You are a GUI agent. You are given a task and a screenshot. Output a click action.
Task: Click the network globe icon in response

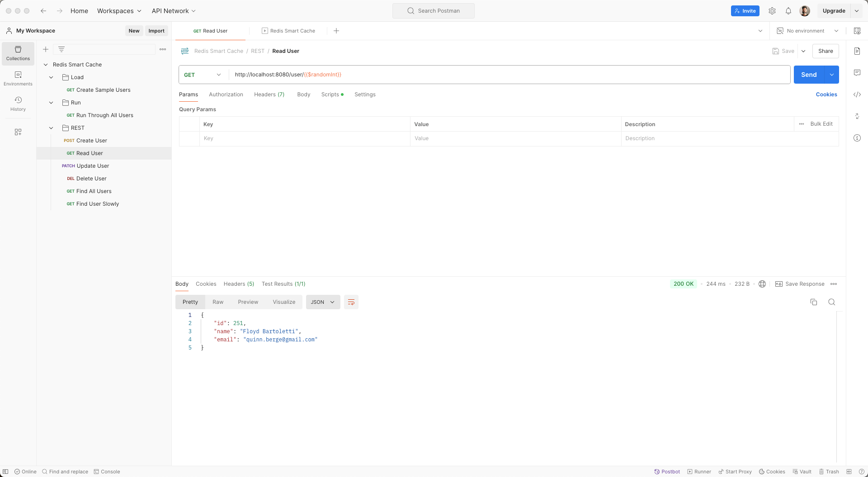pyautogui.click(x=762, y=284)
